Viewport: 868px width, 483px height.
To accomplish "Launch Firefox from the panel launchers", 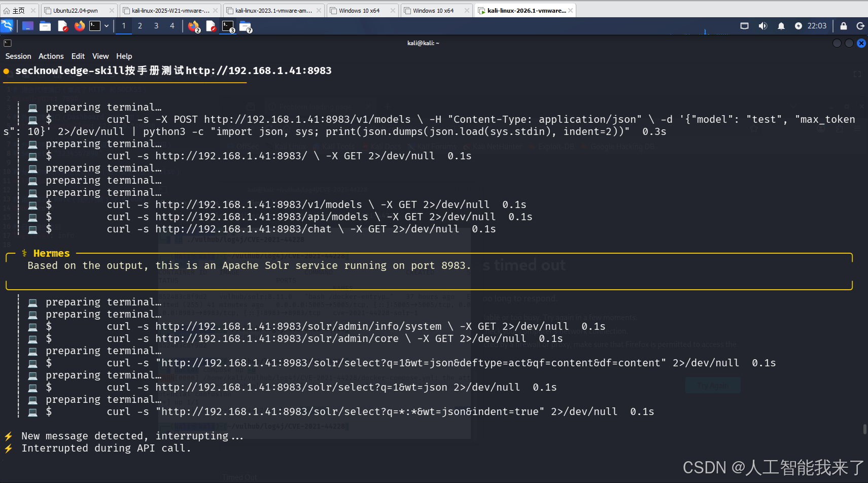I will (80, 26).
